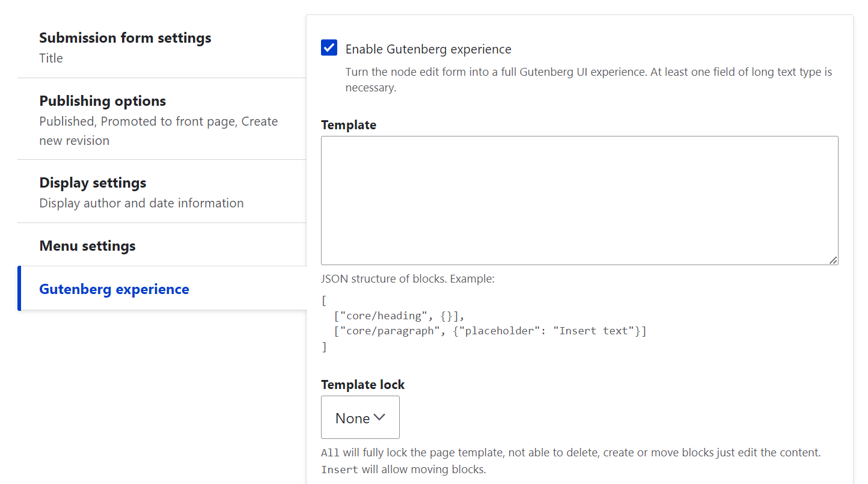Select the Display settings tab

coord(162,192)
